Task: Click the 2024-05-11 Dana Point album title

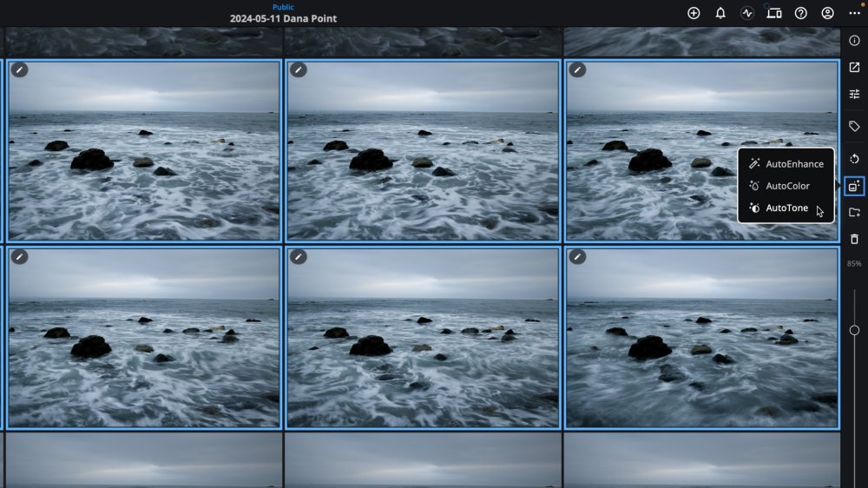Action: click(x=283, y=18)
